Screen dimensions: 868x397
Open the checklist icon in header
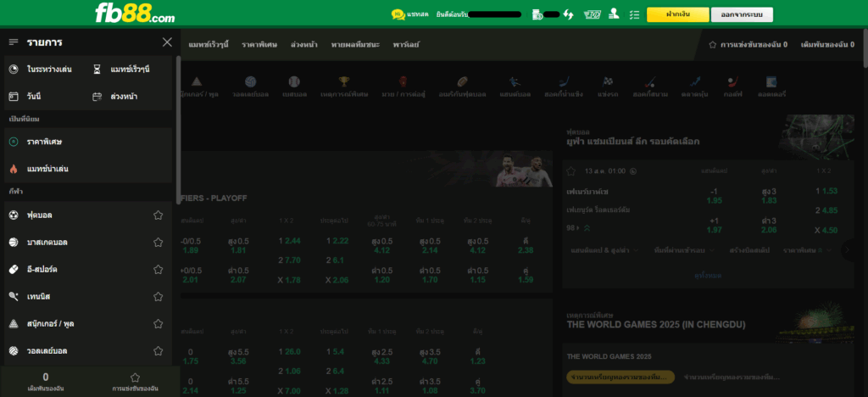[634, 14]
